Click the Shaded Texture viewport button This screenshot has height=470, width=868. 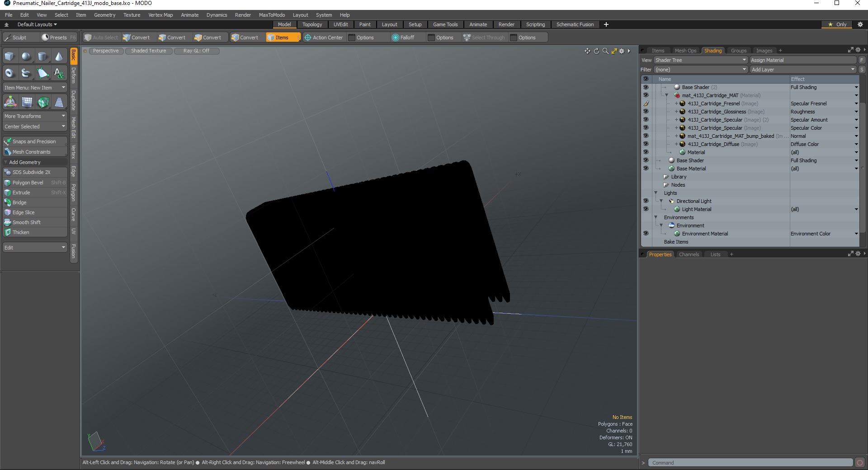(x=148, y=51)
